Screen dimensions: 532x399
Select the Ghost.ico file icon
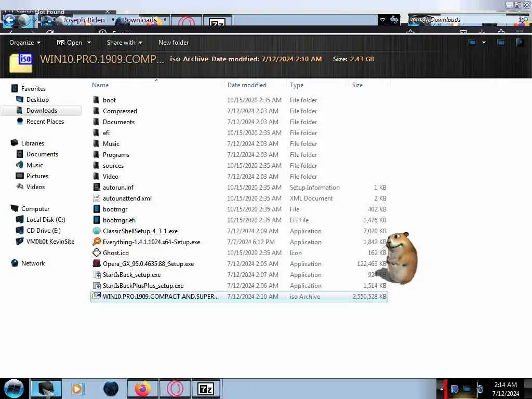click(97, 253)
